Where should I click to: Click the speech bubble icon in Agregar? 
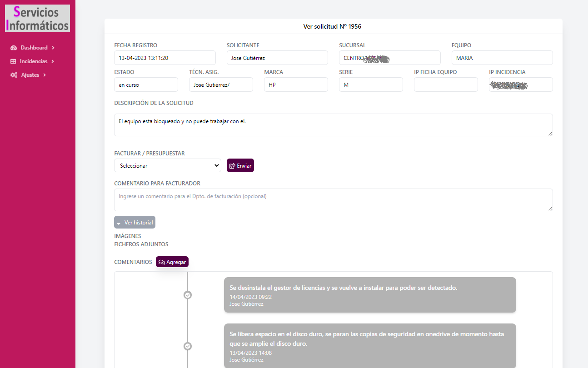(162, 262)
